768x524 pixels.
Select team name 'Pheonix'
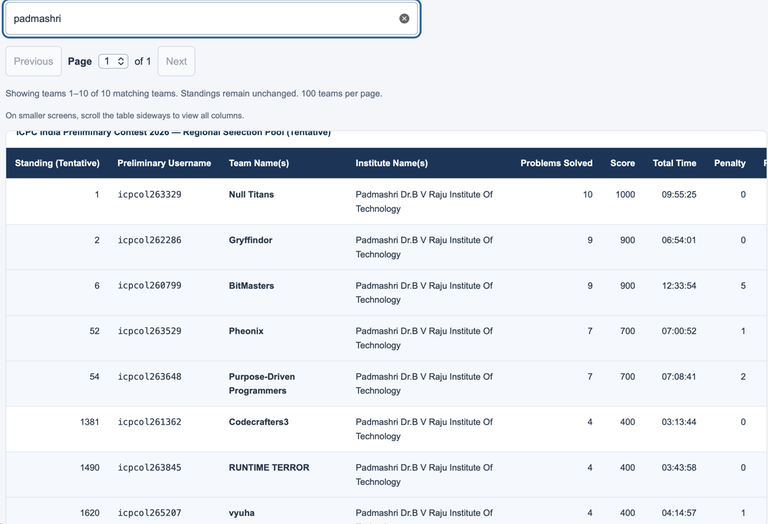pos(246,331)
